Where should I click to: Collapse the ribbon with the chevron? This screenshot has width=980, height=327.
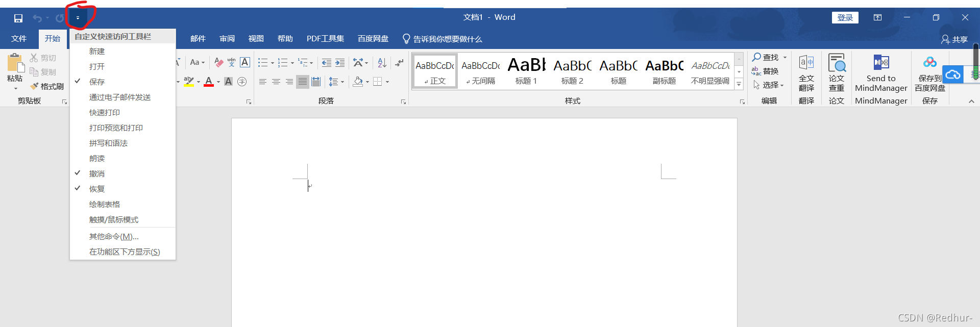click(971, 101)
